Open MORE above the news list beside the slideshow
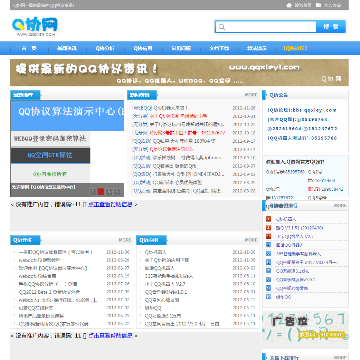This screenshot has width=360, height=360. coord(251,95)
